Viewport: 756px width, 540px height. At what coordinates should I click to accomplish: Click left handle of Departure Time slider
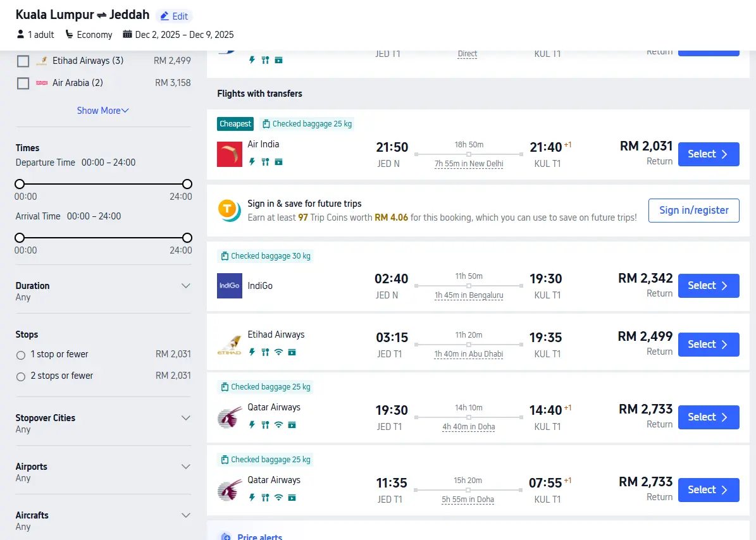(x=20, y=184)
